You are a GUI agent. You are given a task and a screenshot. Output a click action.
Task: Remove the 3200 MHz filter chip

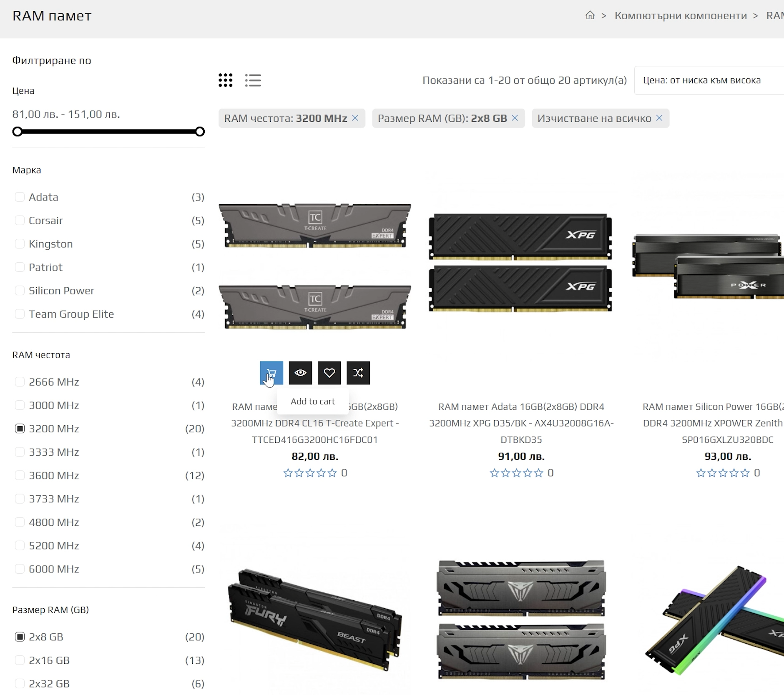(x=355, y=118)
